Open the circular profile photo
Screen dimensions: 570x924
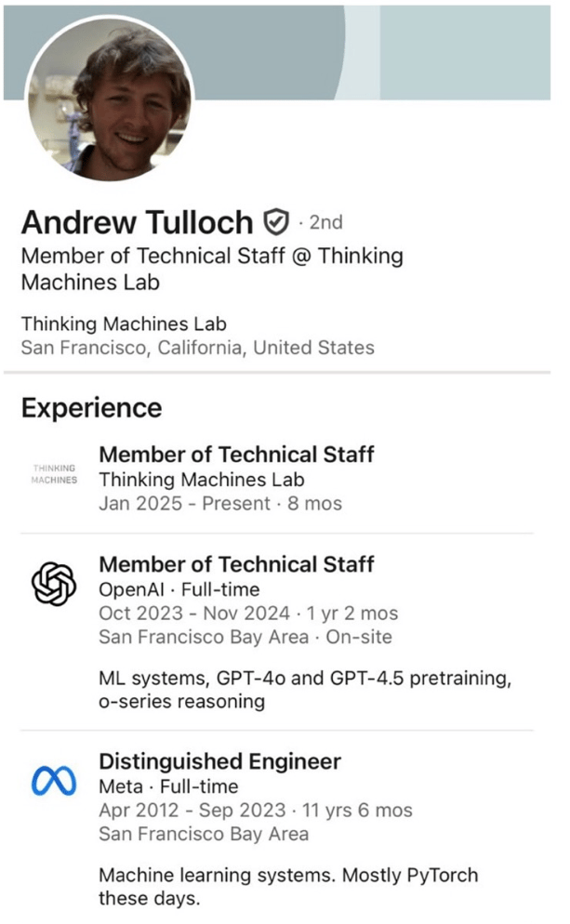[x=111, y=99]
